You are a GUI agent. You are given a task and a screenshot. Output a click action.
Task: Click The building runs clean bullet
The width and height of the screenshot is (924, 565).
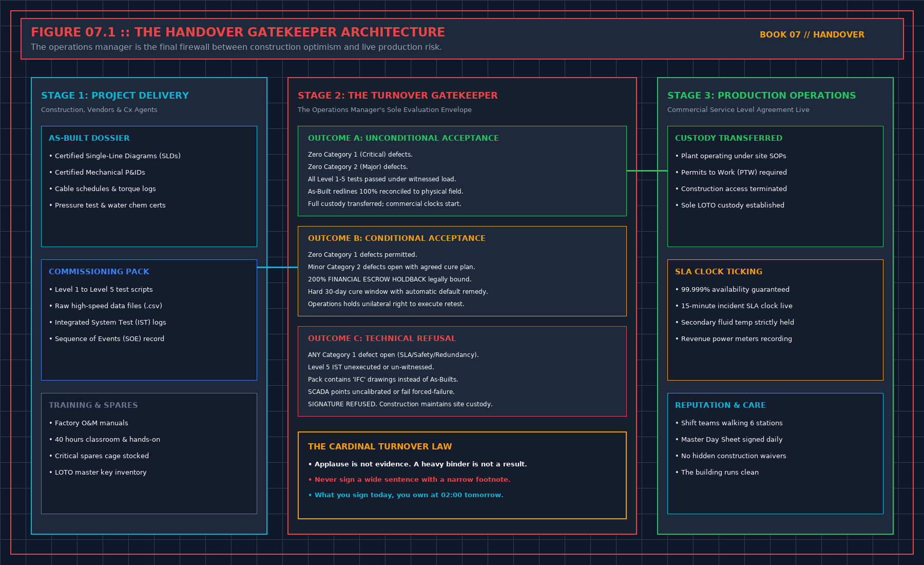click(x=717, y=473)
